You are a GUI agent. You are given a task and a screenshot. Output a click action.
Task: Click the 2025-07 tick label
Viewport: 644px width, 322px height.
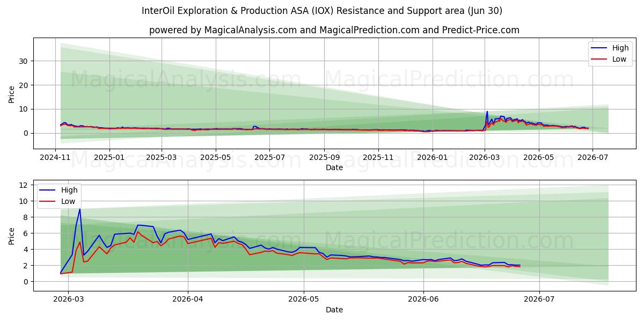point(269,157)
